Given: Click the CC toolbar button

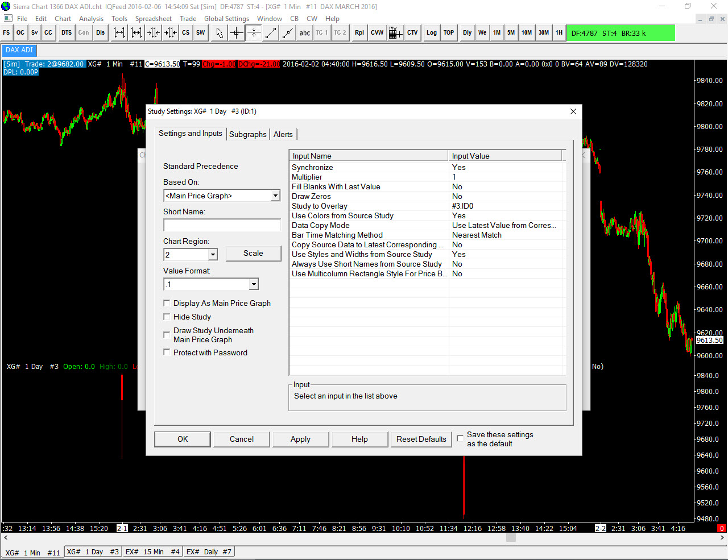Looking at the screenshot, I should (48, 33).
